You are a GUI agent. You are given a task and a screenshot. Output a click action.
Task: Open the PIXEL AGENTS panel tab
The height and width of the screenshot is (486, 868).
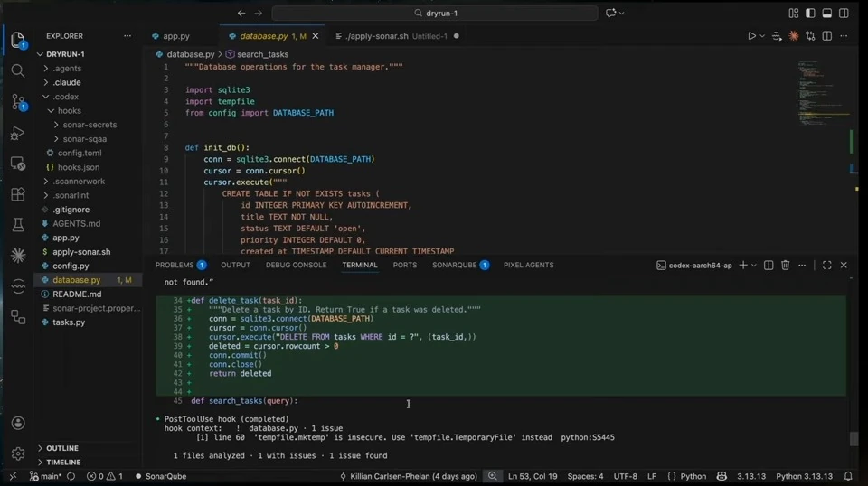(529, 266)
